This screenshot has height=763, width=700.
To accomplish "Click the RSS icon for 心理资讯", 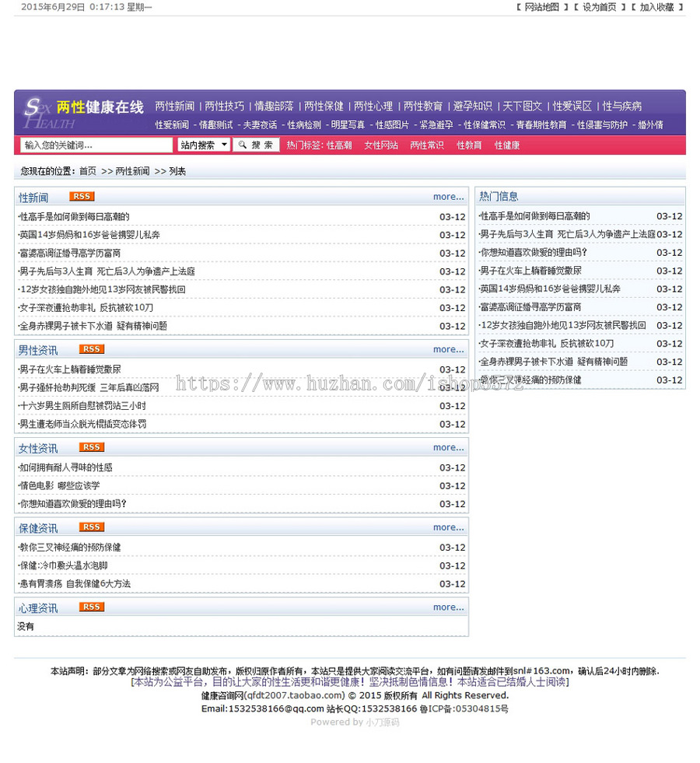I will (91, 607).
